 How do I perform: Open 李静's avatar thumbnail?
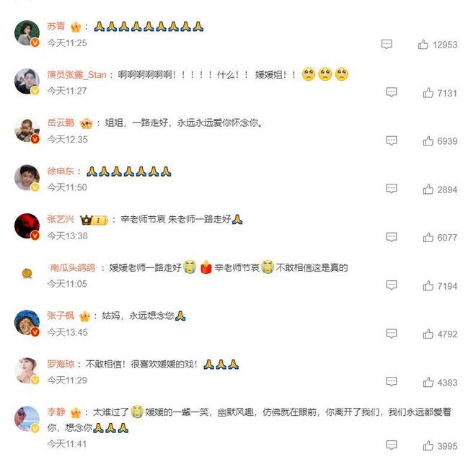point(27,419)
